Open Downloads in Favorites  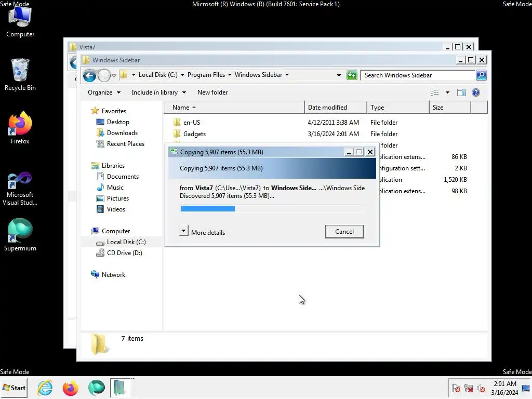coord(122,133)
